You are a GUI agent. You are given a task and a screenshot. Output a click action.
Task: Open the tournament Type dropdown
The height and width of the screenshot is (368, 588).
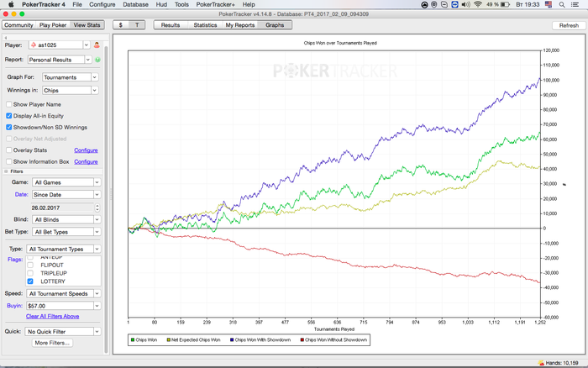tap(63, 249)
